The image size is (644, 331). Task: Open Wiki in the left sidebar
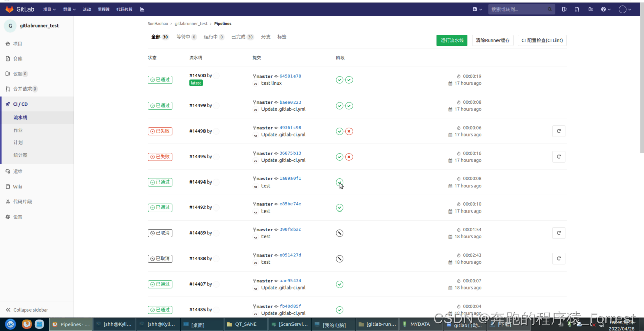click(17, 187)
